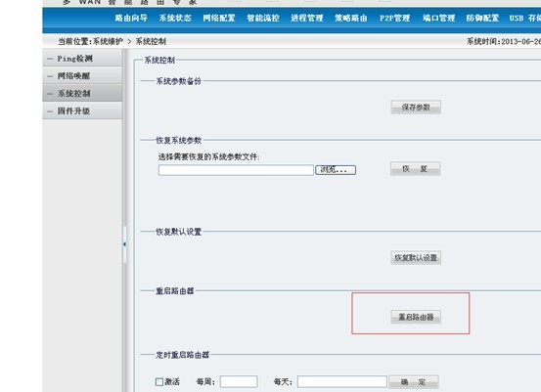Image resolution: width=541 pixels, height=392 pixels.
Task: Open the 防御配置 menu
Action: (482, 18)
